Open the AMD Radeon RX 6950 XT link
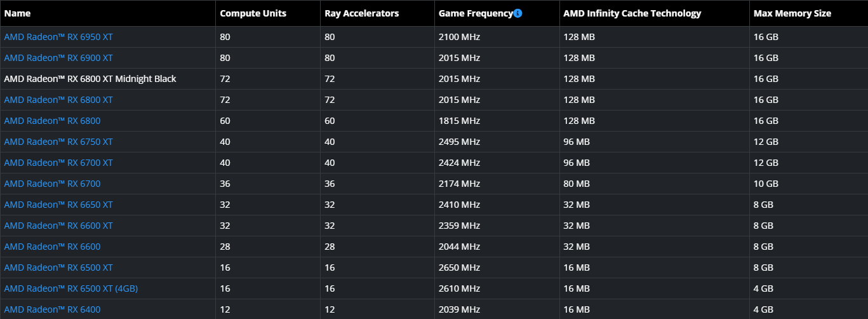Screen dimensions: 868x319 58,37
